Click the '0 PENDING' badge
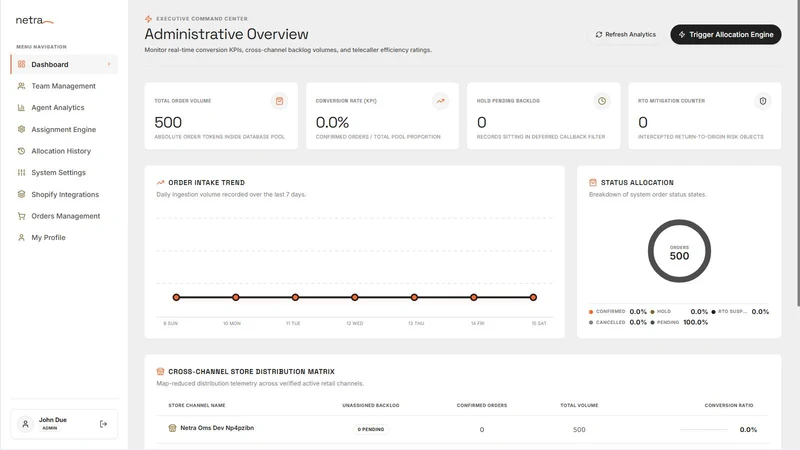800x450 pixels. pyautogui.click(x=371, y=429)
